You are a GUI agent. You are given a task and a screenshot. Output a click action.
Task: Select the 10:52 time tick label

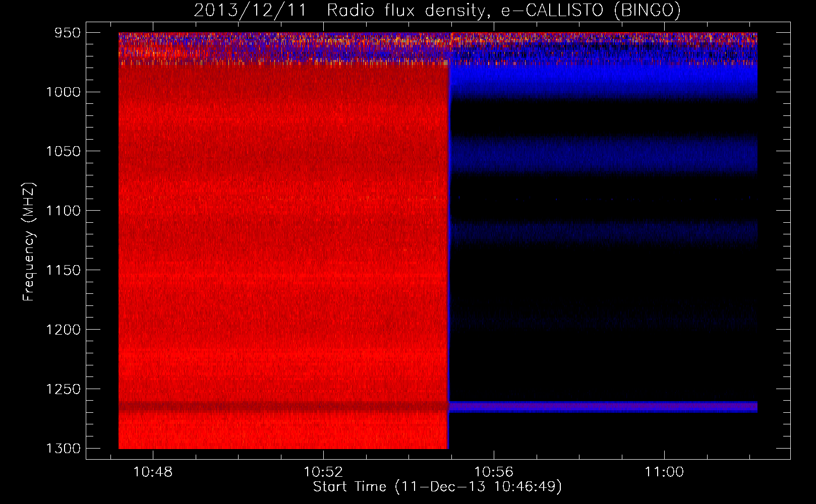(x=323, y=472)
